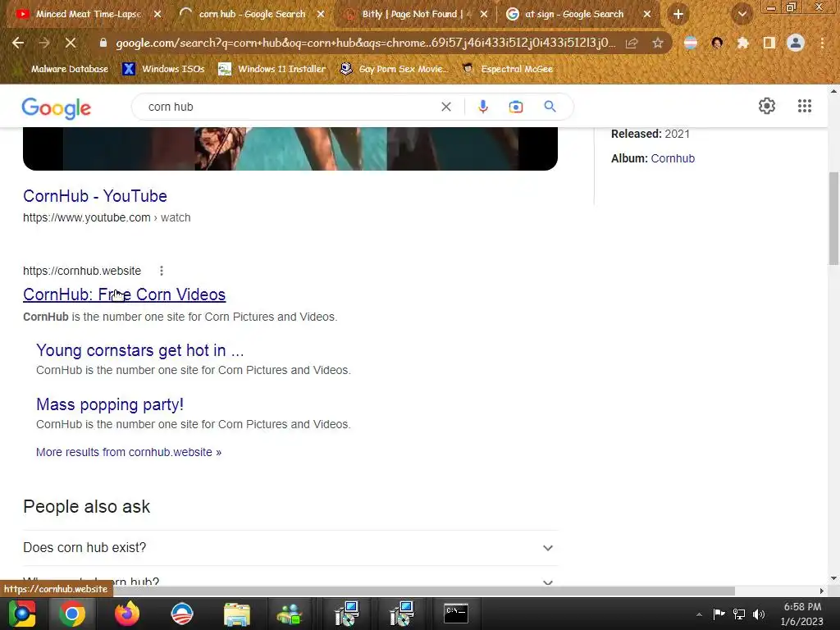Click the horizontal scrollbar at the bottom
840x630 pixels.
[x=423, y=591]
